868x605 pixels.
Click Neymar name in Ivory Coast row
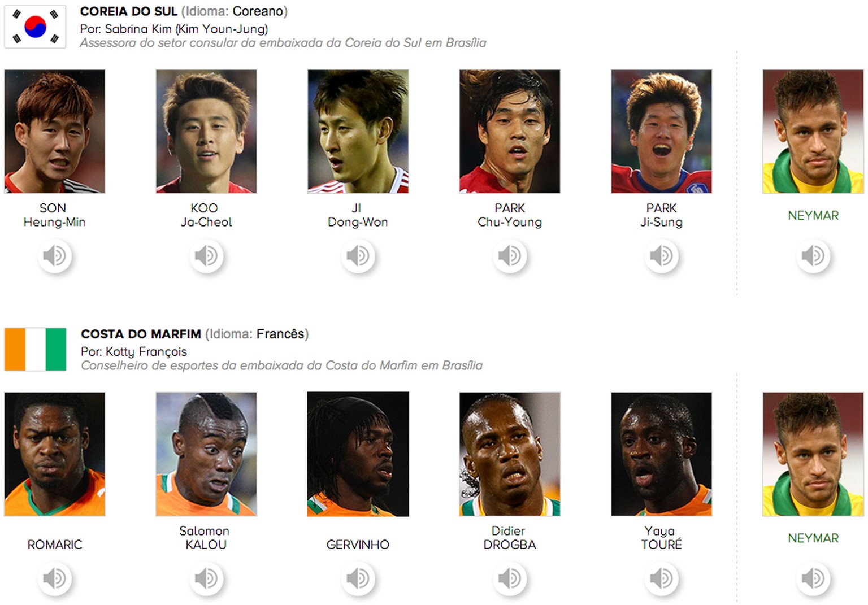[813, 538]
